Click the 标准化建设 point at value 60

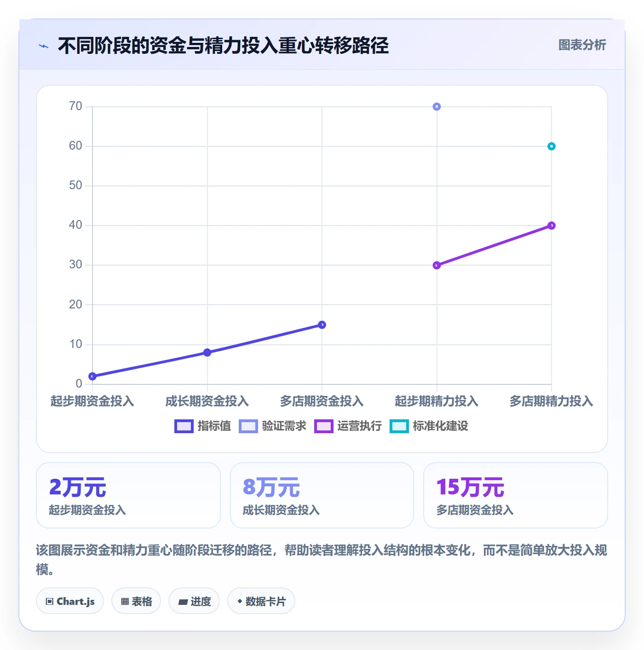pos(552,146)
